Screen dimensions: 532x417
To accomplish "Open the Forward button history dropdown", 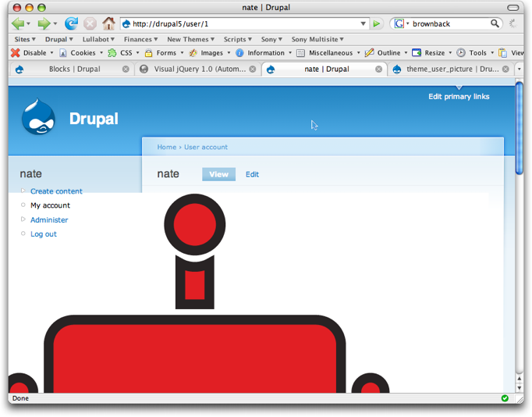I will 55,23.
